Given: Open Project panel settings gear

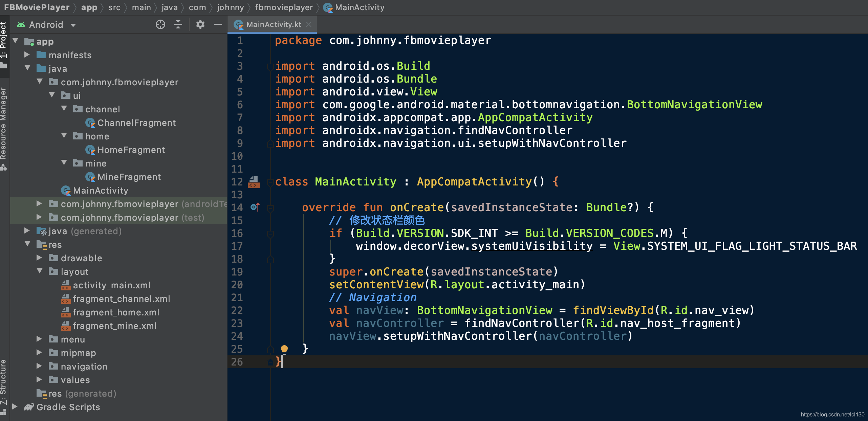Looking at the screenshot, I should pos(200,24).
